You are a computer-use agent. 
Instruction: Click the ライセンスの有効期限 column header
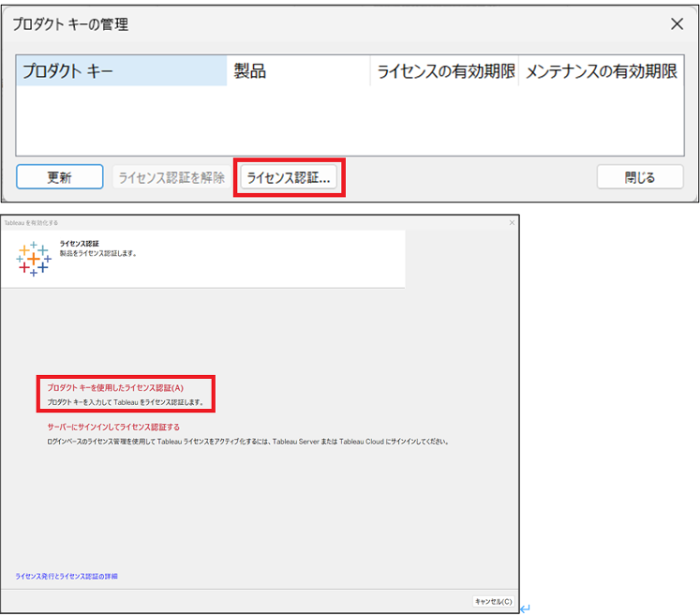click(x=444, y=71)
